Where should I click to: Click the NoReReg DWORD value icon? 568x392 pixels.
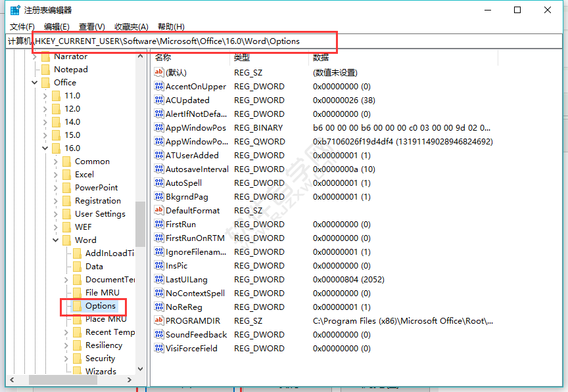pos(158,307)
